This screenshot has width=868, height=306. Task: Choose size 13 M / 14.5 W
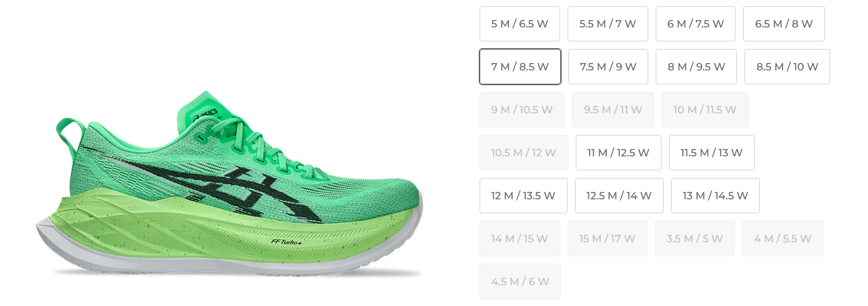[x=716, y=196]
